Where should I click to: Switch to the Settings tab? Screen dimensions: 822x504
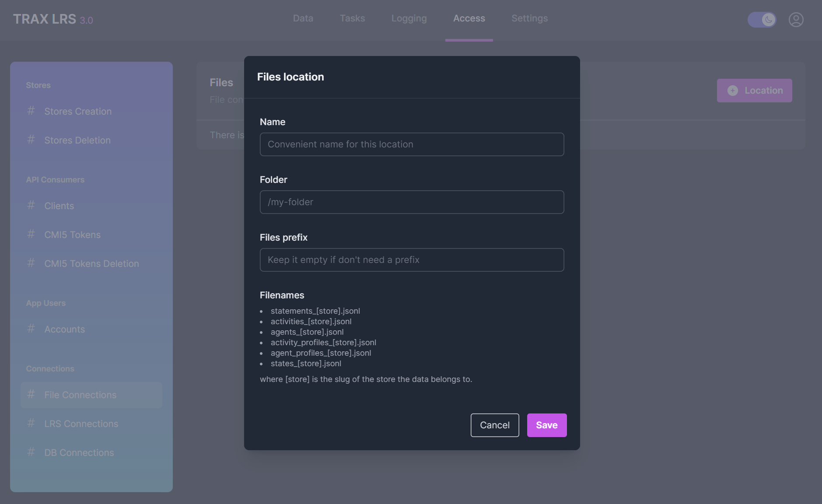[x=529, y=18]
